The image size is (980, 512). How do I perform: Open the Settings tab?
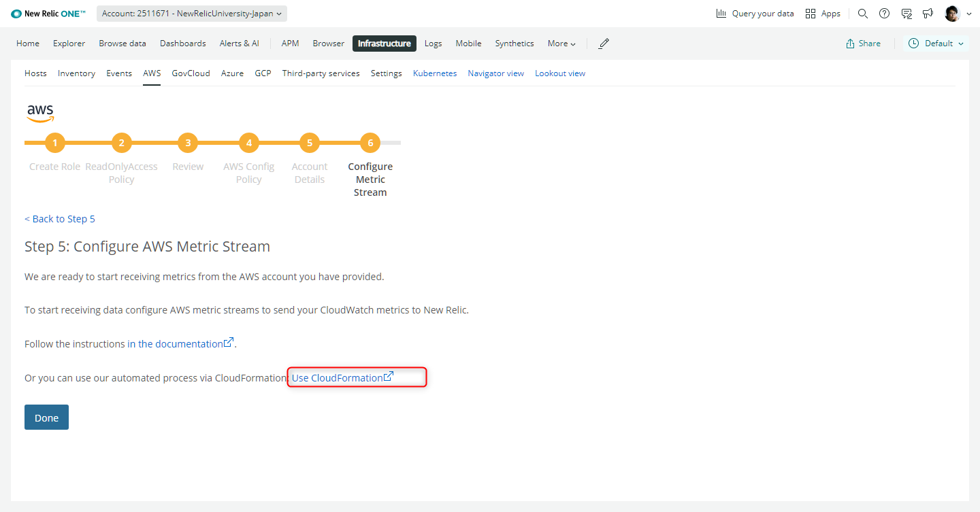click(x=387, y=73)
